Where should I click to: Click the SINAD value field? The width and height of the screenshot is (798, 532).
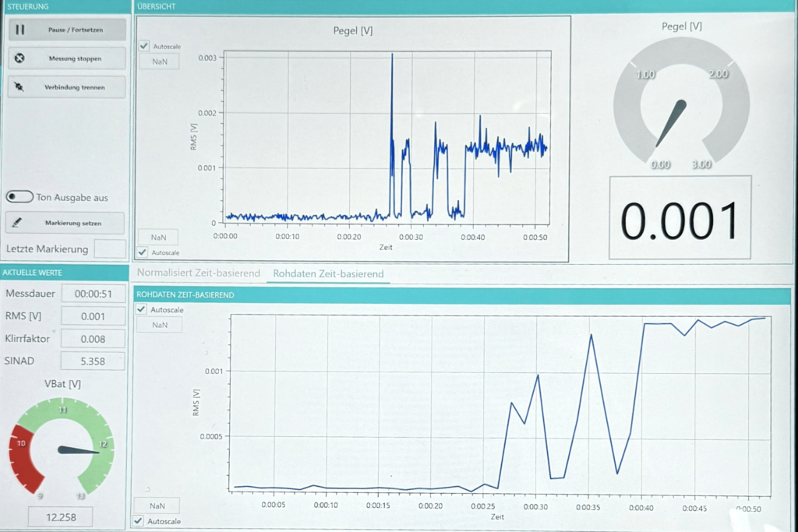[x=93, y=361]
